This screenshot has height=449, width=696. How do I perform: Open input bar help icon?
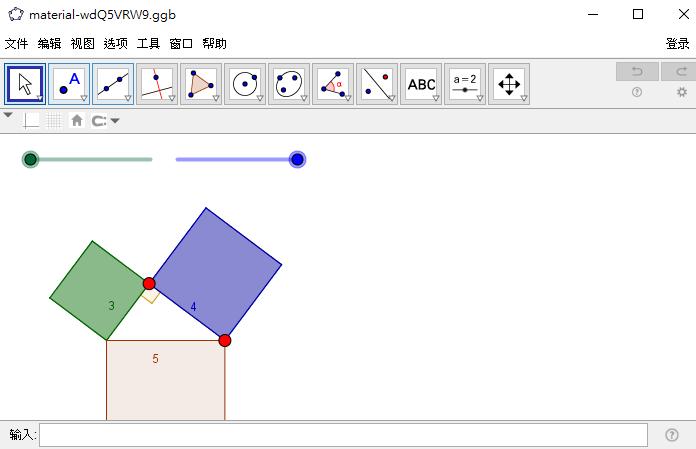coord(672,435)
